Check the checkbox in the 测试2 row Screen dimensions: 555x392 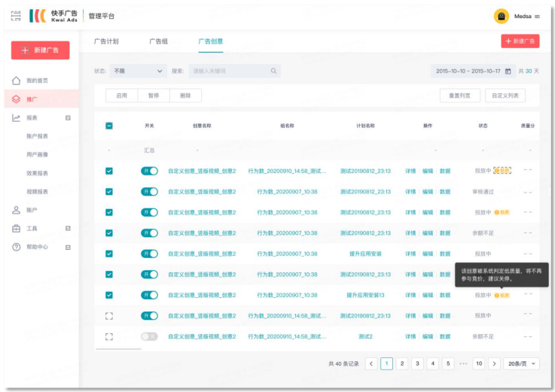[109, 336]
